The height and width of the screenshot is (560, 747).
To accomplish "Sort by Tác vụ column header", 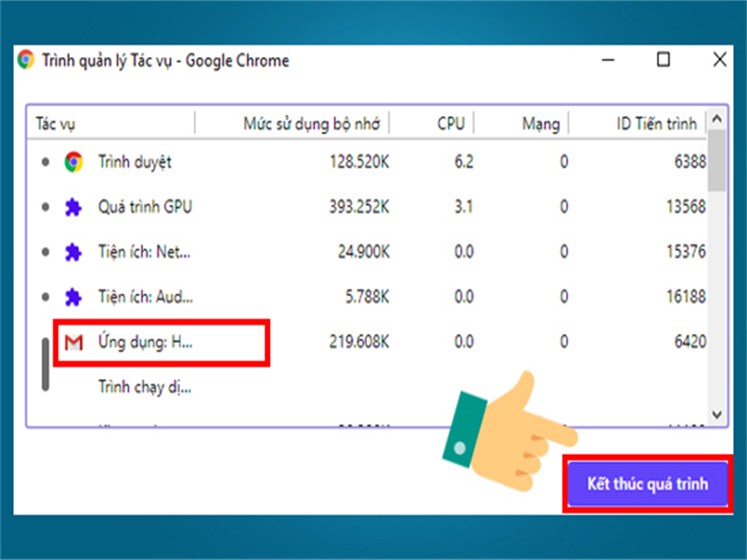I will coord(55,124).
